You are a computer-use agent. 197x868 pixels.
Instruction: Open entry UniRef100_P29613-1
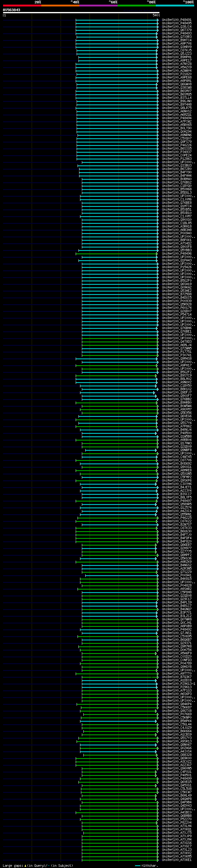point(179,684)
